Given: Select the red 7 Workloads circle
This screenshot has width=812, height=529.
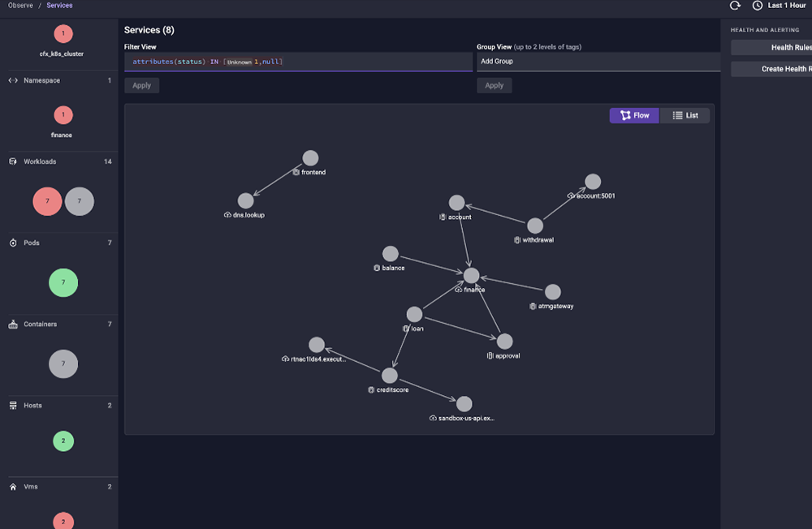Looking at the screenshot, I should click(47, 201).
